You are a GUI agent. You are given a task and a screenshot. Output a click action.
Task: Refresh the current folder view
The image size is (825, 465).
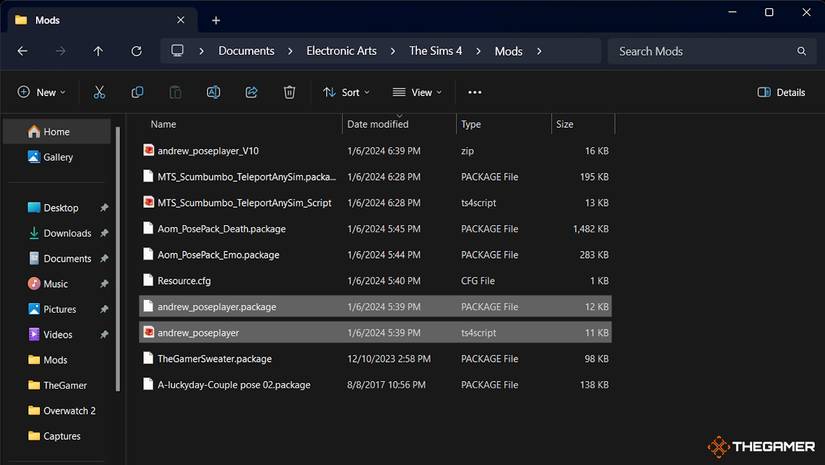click(136, 51)
